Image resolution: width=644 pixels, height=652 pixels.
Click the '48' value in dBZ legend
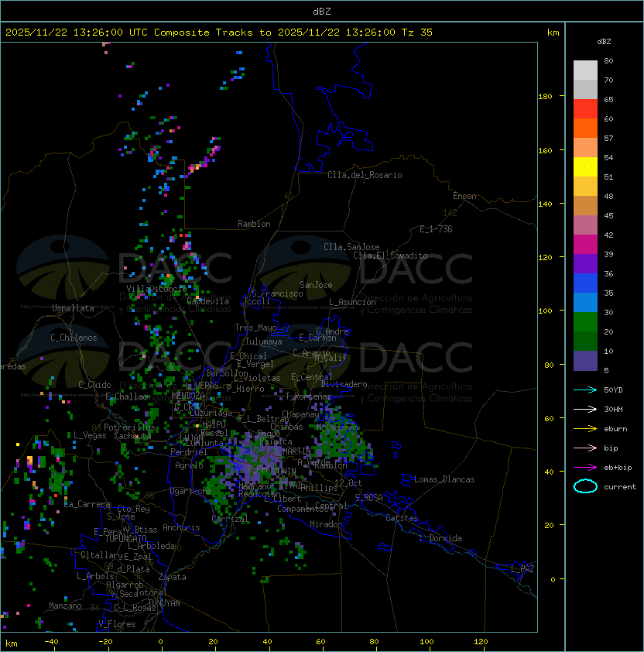pos(608,196)
